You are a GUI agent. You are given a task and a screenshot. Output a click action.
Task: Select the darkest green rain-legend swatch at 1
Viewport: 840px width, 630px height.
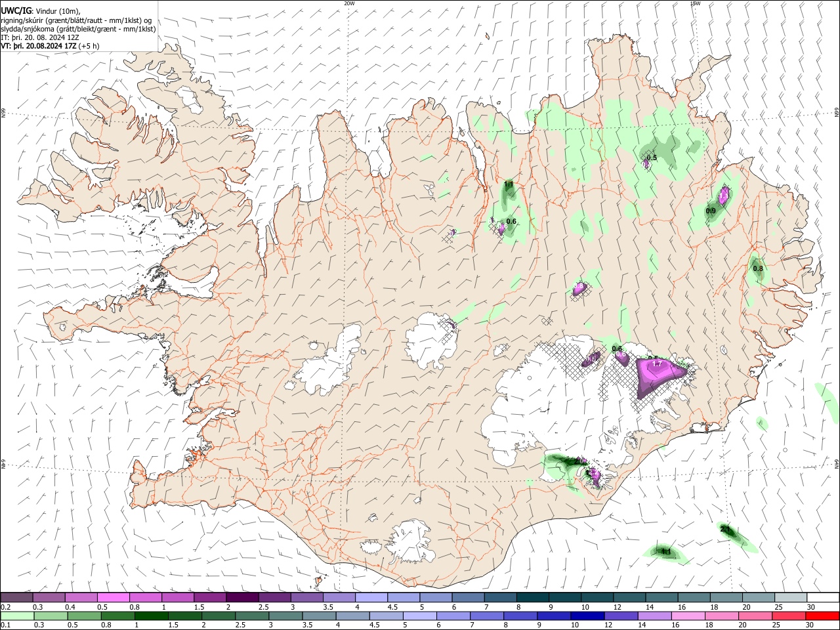151,616
